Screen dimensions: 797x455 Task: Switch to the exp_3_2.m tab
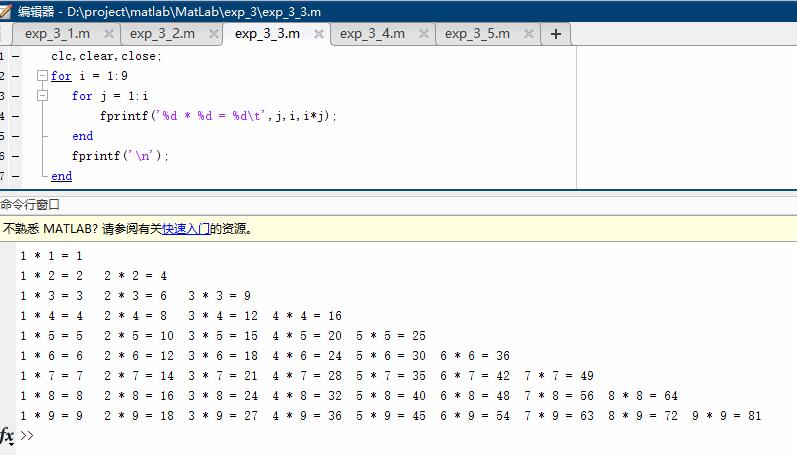tap(162, 34)
